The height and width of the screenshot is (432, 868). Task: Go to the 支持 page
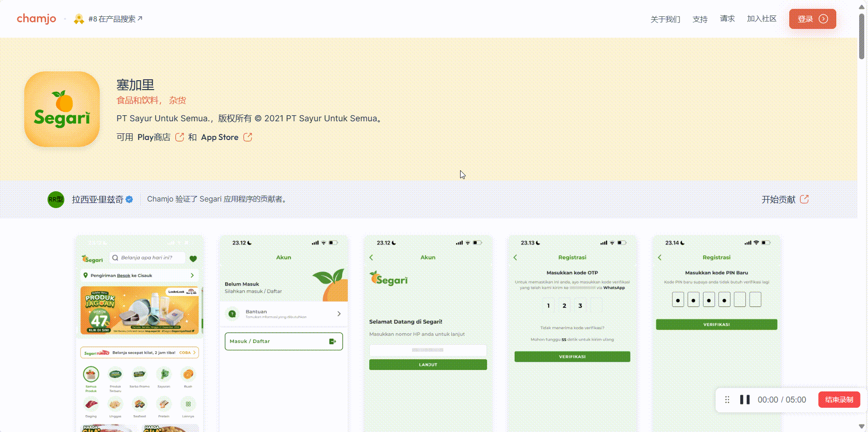pos(700,19)
